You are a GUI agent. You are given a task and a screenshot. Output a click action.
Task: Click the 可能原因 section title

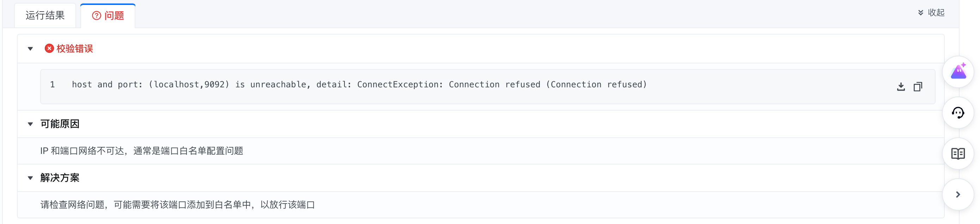[60, 124]
